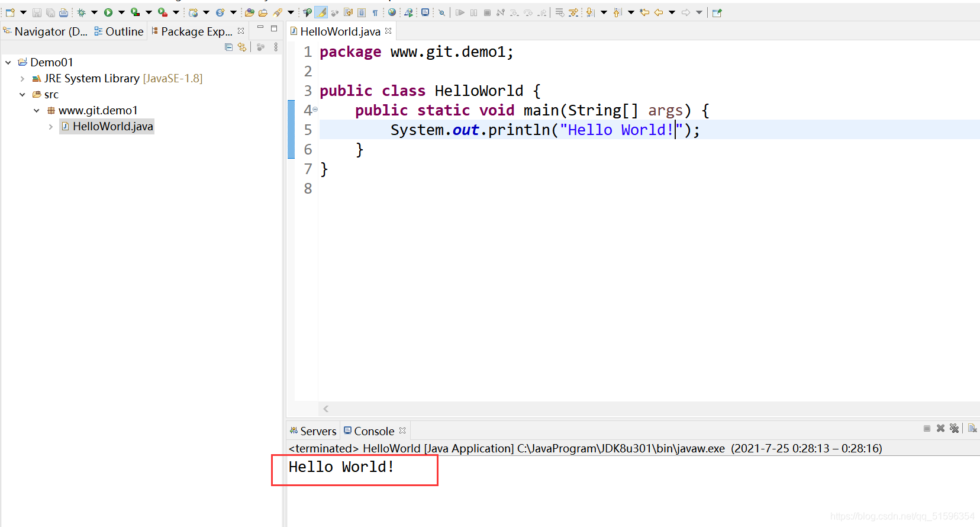The width and height of the screenshot is (980, 527).
Task: Click the Save All icon
Action: pos(50,12)
